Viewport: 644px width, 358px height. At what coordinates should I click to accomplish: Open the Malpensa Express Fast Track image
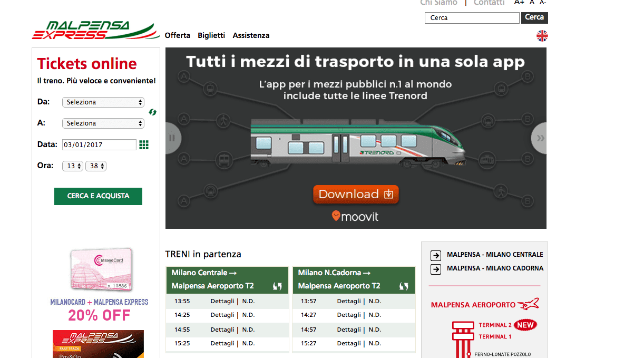click(98, 344)
